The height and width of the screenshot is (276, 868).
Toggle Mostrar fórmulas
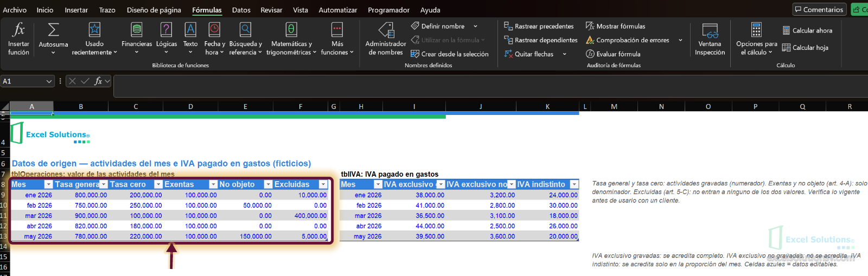pyautogui.click(x=616, y=26)
